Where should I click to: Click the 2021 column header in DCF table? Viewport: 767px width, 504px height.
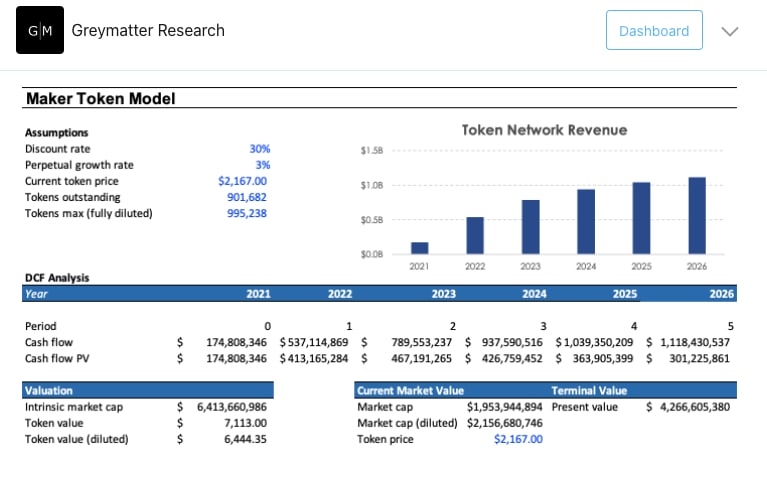(258, 294)
